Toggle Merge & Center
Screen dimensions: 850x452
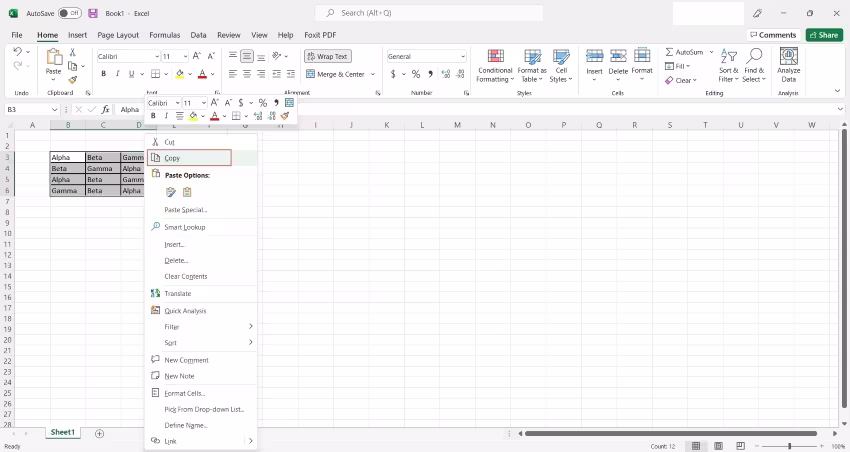click(335, 74)
